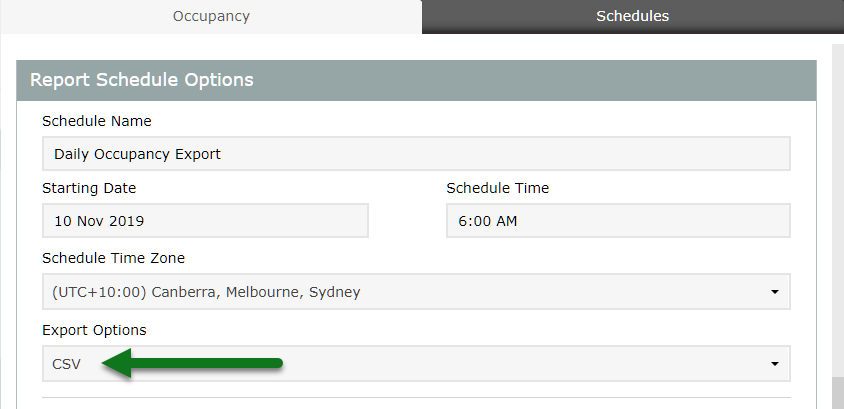Click the Report Schedule Options header
Screen dimensions: 844x409
142,80
